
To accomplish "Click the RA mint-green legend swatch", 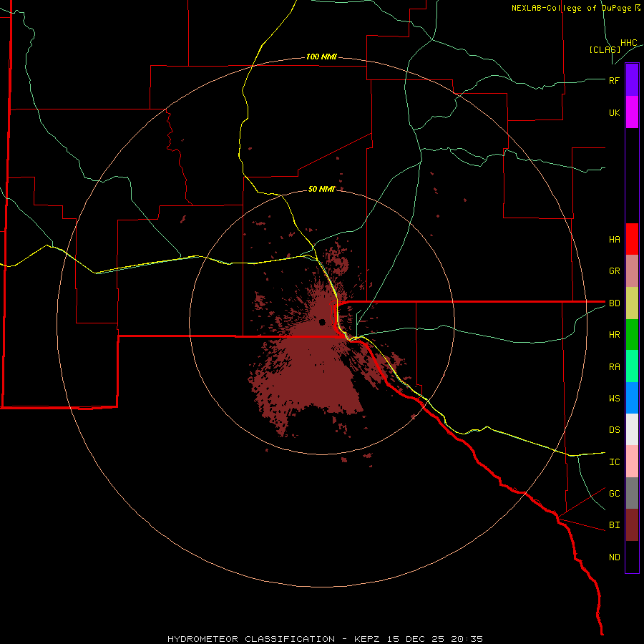I will pos(632,366).
